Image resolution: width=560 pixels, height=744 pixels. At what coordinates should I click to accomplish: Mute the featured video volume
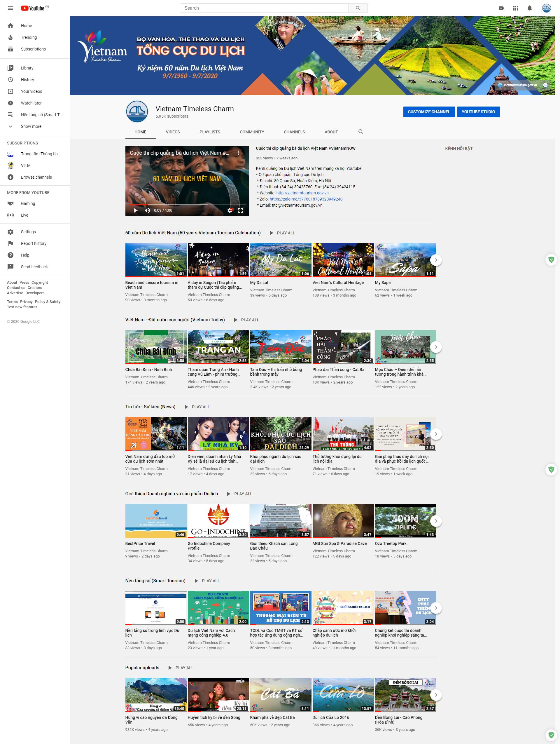(x=147, y=210)
